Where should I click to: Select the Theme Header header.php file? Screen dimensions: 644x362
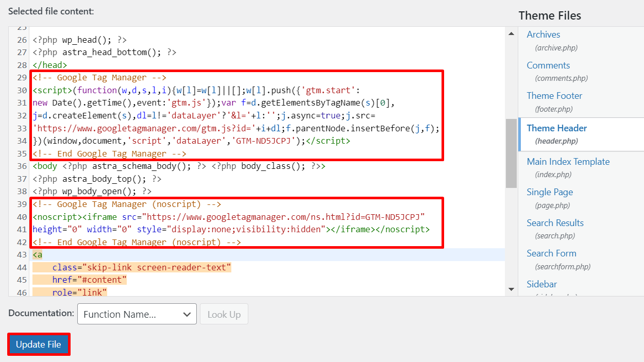coord(556,128)
